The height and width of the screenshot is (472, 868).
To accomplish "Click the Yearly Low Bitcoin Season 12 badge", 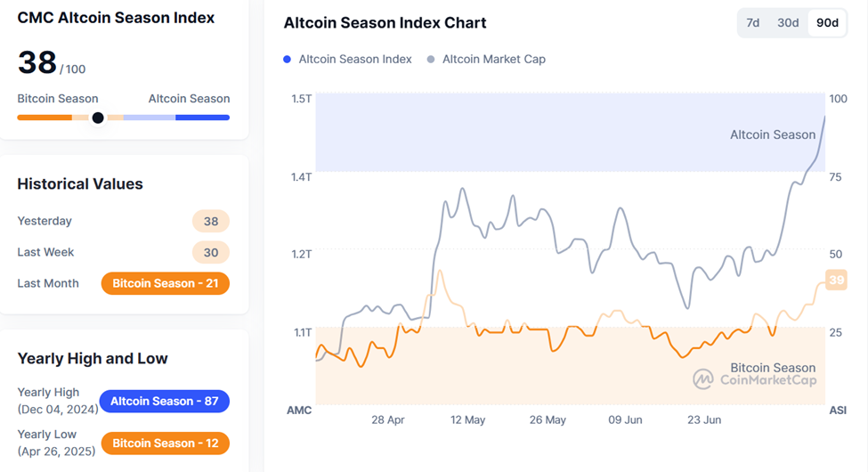I will (166, 443).
